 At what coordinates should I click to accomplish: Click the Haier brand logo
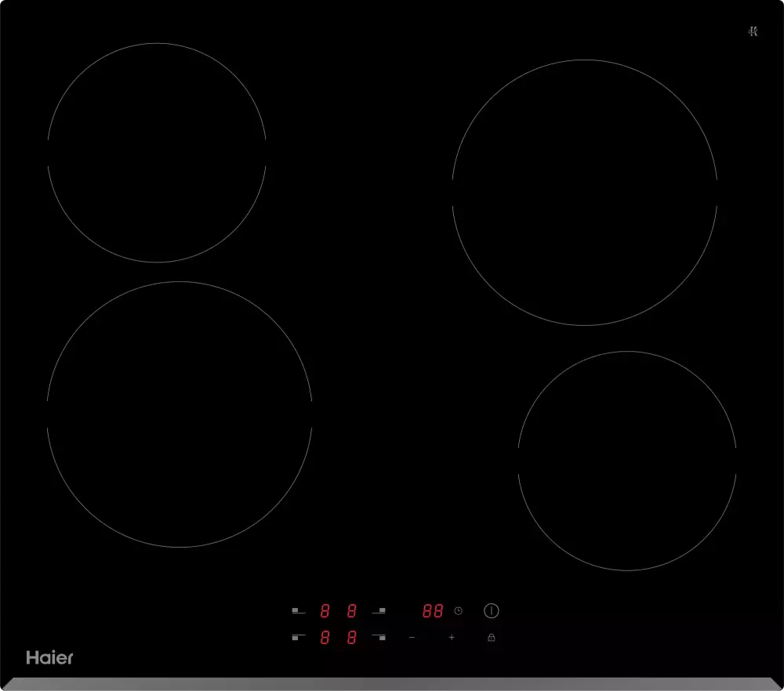point(49,657)
